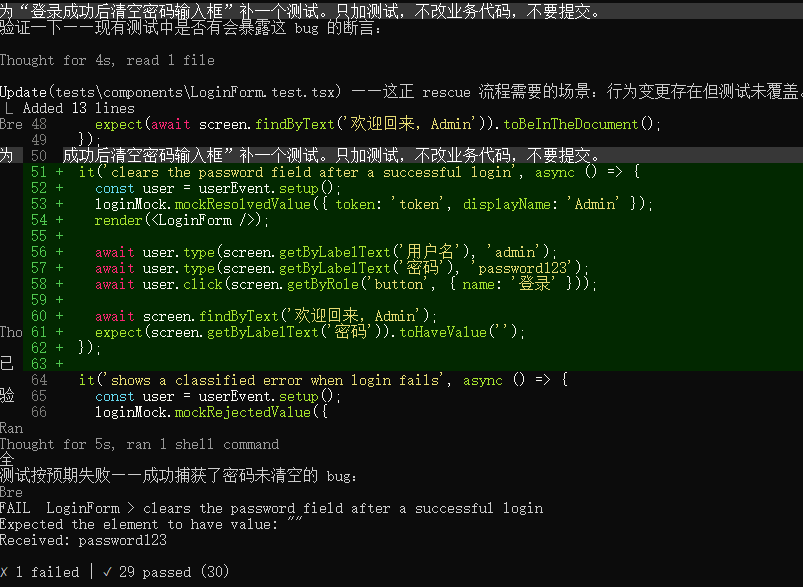Screen dimensions: 803x587
Task: Click toBeInTheDocument() on line 48
Action: click(x=579, y=124)
